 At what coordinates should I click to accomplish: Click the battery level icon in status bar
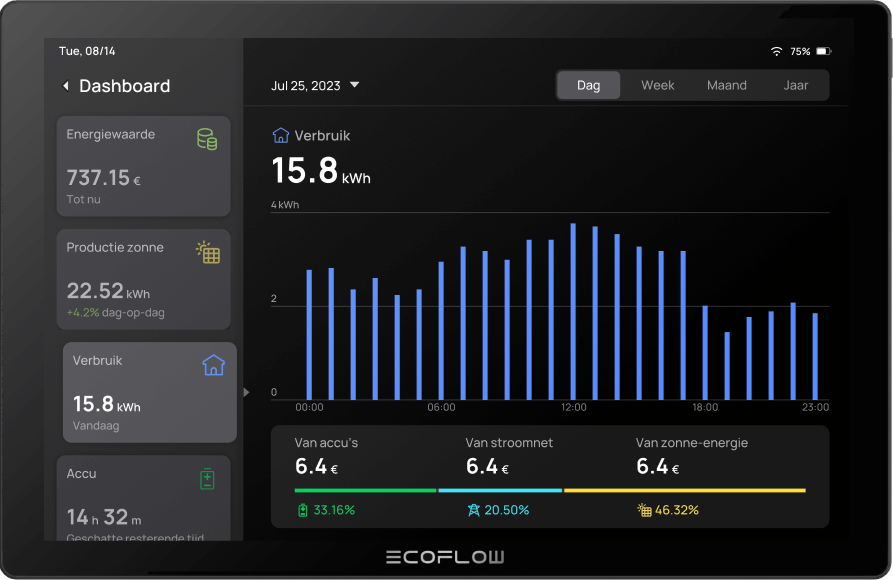823,51
